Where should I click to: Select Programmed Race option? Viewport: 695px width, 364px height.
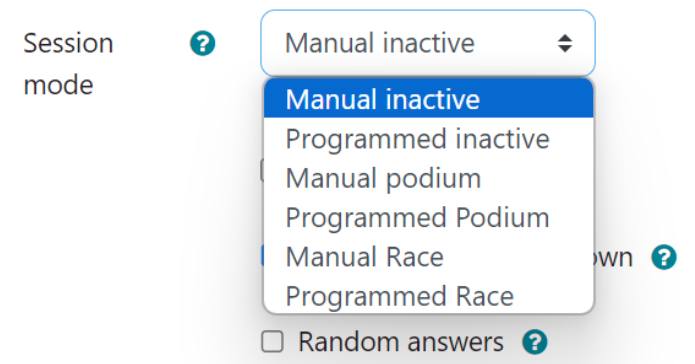pos(428,296)
